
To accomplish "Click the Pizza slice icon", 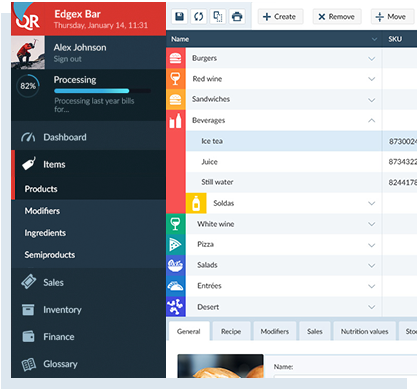I will point(176,245).
